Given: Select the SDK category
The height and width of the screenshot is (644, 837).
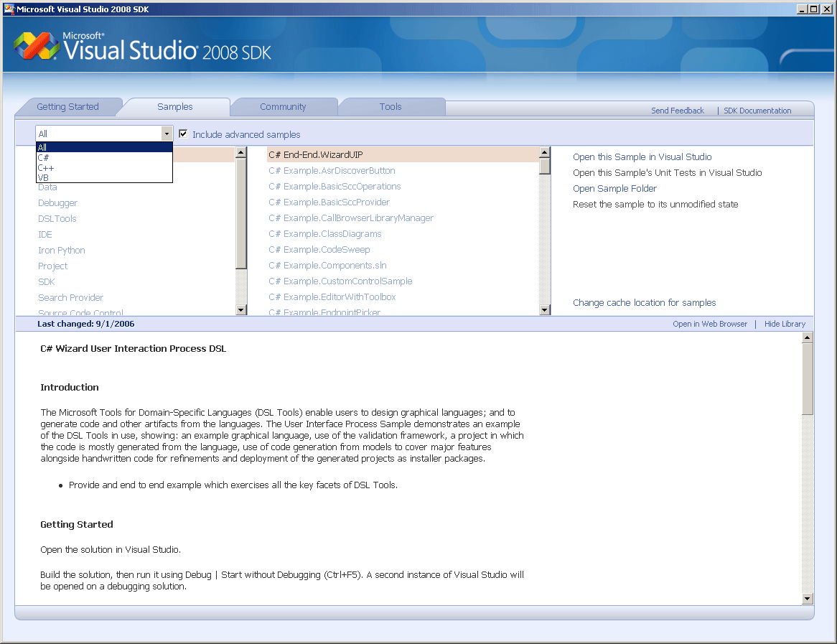Looking at the screenshot, I should [47, 282].
